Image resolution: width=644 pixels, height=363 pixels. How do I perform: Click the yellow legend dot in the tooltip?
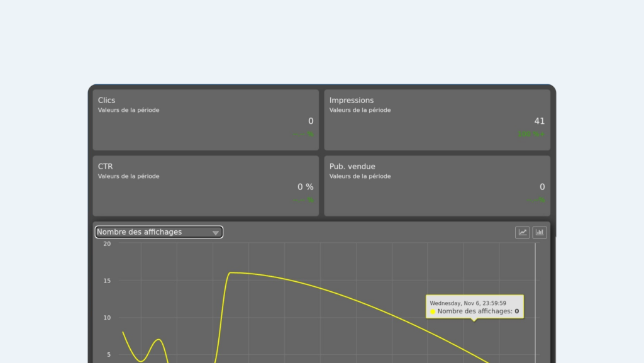click(433, 311)
